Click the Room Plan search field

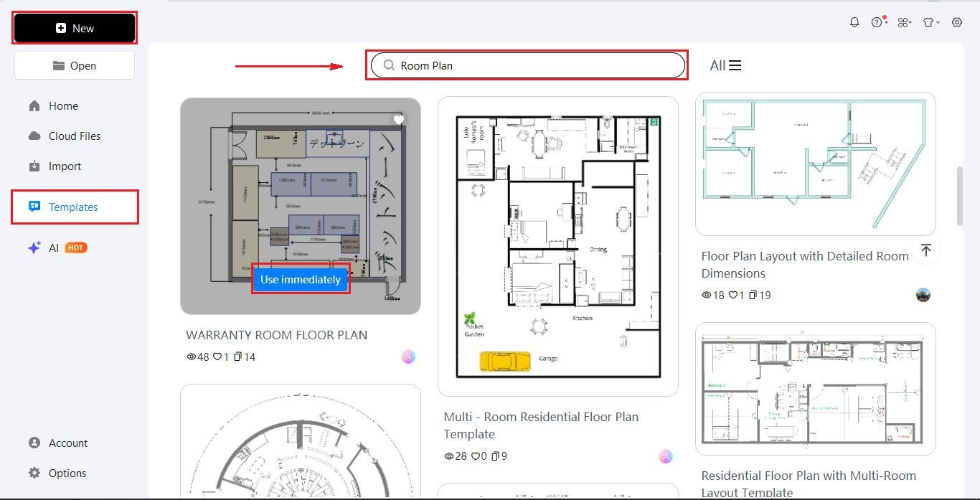(527, 65)
